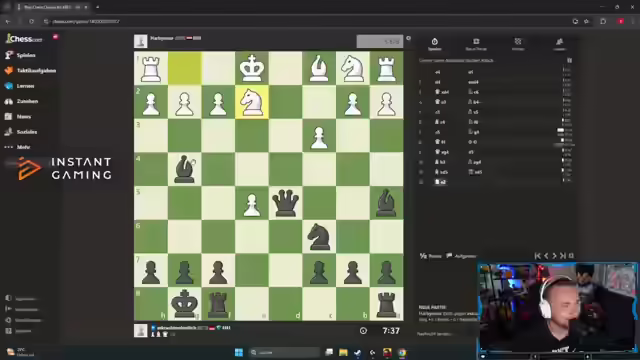Open a new browser tab with the plus button
The image size is (640, 360).
click(98, 7)
